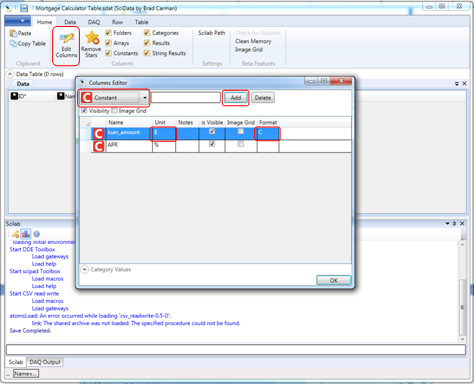Screen dimensions: 474x384
Task: Select the Data tab in Data Table
Action: click(23, 84)
